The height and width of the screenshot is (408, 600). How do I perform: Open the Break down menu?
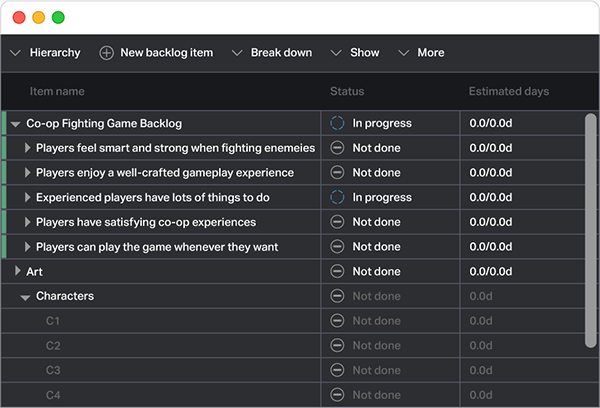click(x=272, y=53)
